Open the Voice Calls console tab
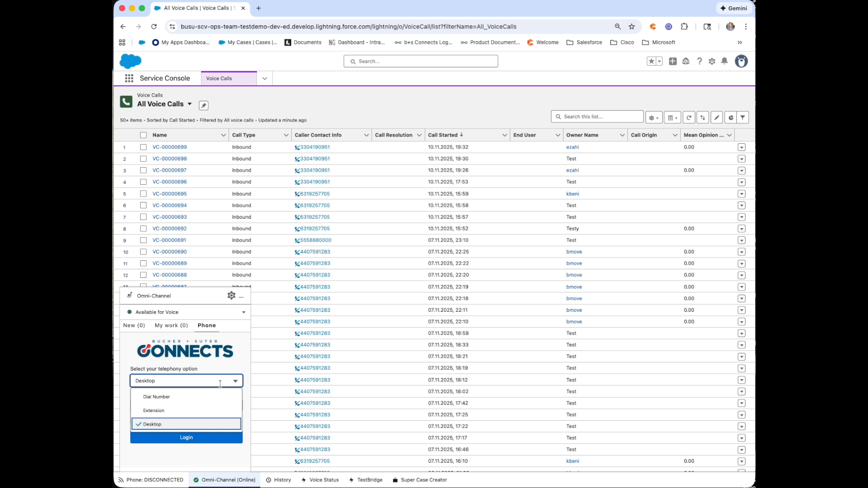 pyautogui.click(x=219, y=78)
